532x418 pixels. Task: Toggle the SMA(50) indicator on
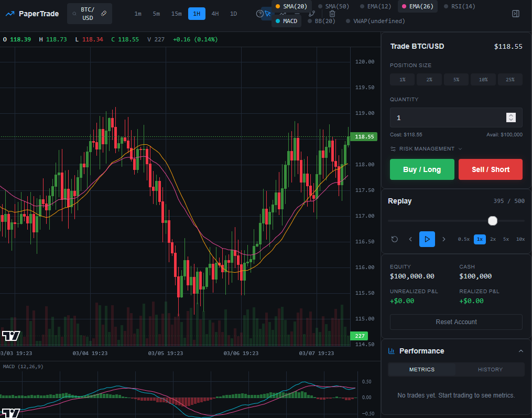[333, 6]
